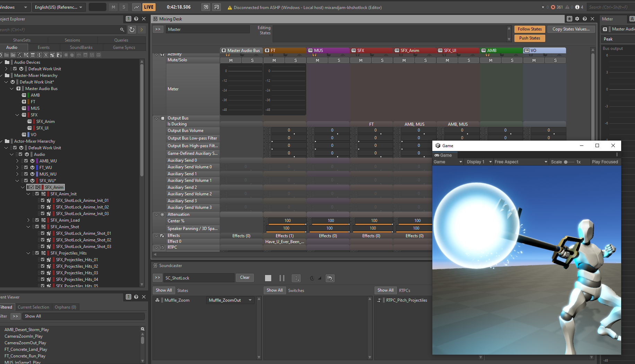Click Soundcaster reset all icon
Viewport: 635px width, 364px height.
330,278
